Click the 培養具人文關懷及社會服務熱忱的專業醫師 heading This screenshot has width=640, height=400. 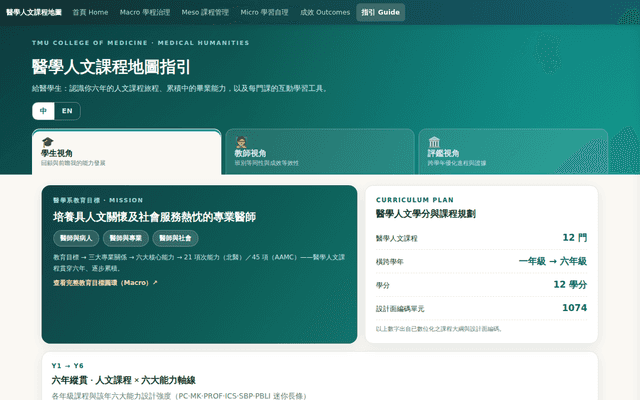click(154, 217)
